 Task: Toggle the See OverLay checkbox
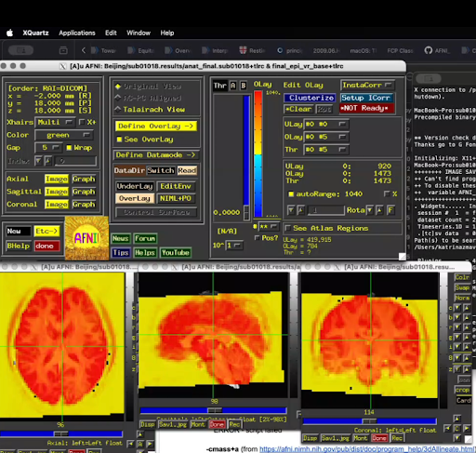pyautogui.click(x=119, y=140)
